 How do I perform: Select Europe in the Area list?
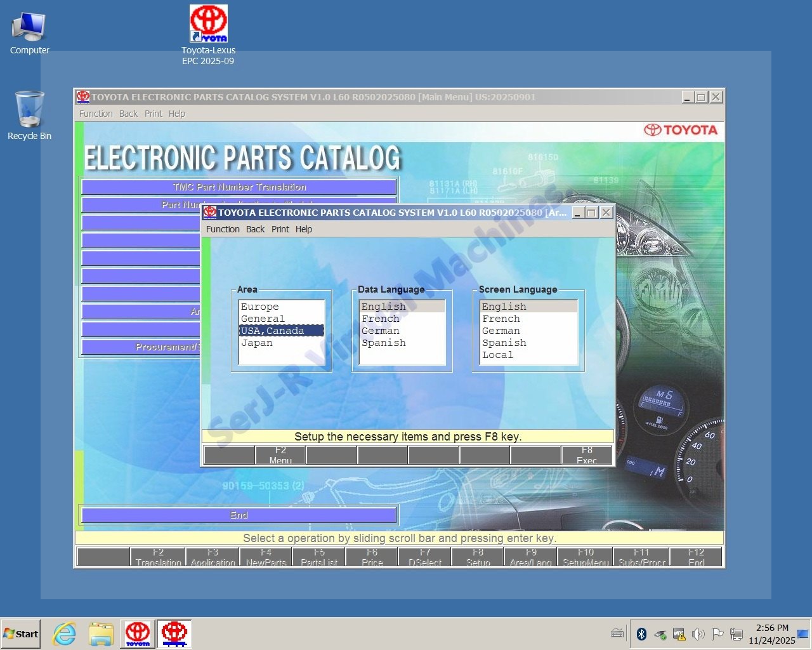pyautogui.click(x=260, y=307)
